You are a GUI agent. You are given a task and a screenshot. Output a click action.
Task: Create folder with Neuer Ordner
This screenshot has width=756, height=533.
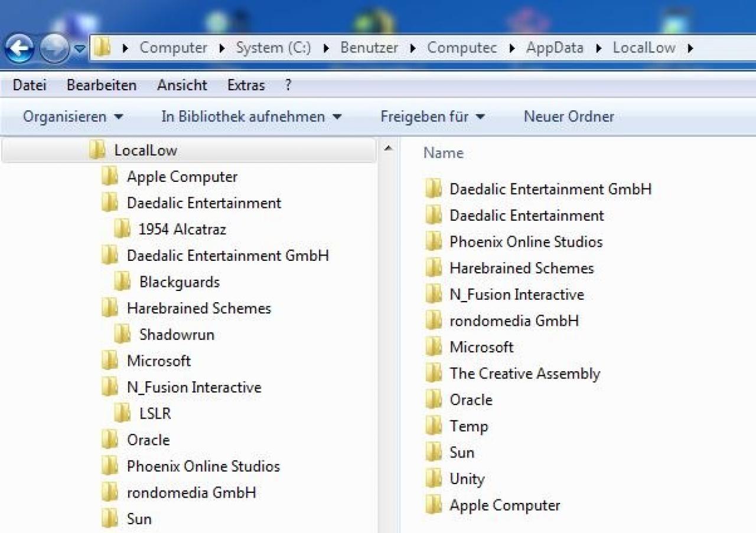point(569,116)
